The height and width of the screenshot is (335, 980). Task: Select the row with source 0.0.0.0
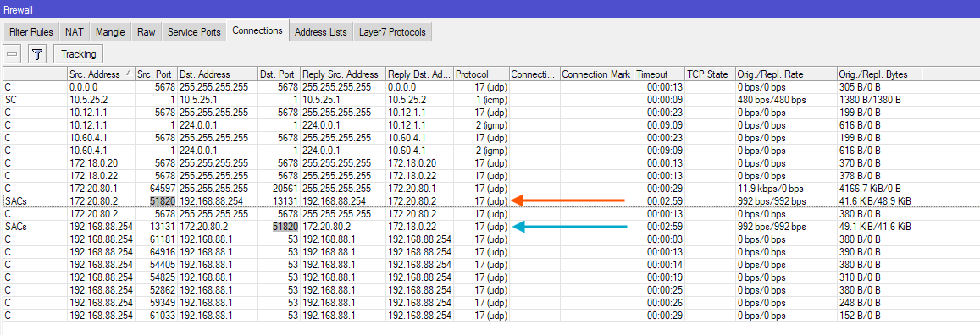point(462,87)
